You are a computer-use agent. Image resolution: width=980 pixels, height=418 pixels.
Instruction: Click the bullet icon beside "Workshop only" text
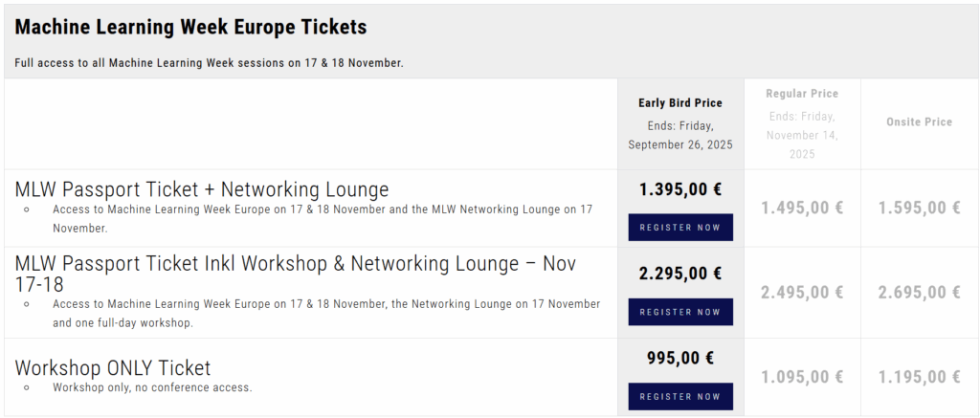[x=28, y=388]
